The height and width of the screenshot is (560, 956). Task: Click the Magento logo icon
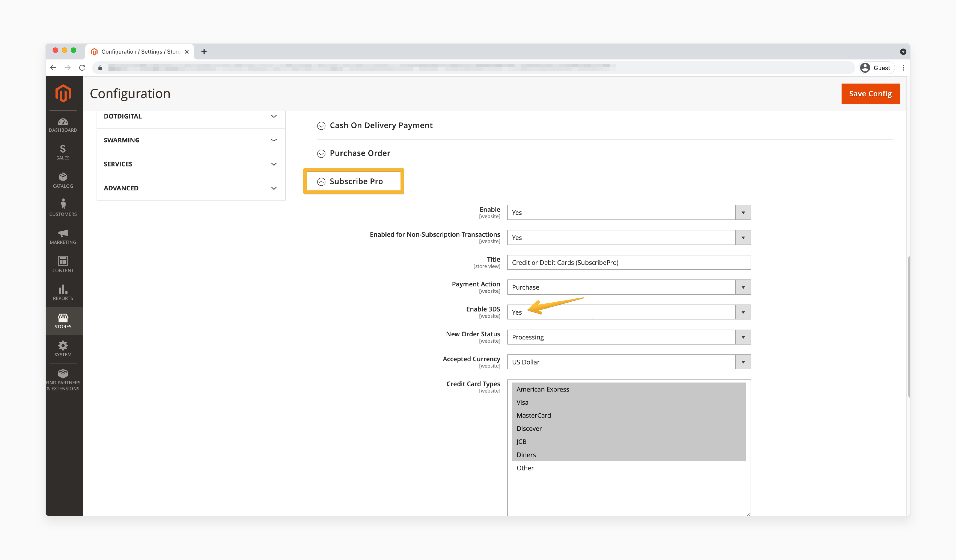pyautogui.click(x=63, y=93)
